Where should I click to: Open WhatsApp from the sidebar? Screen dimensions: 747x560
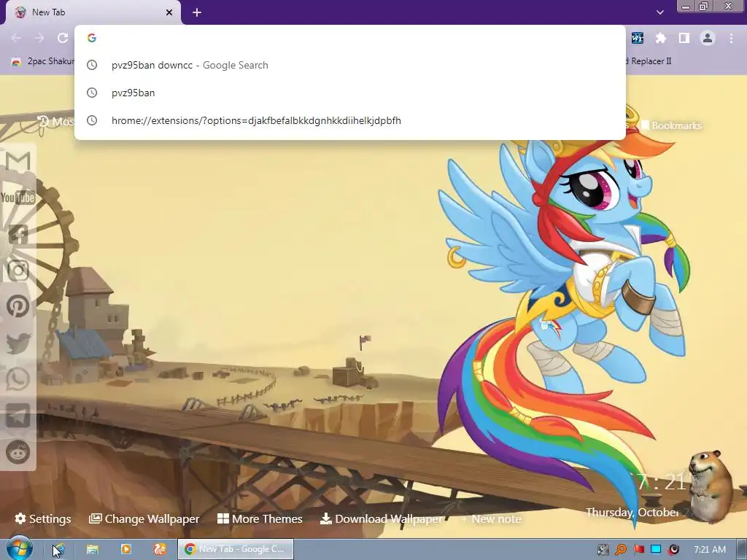click(x=18, y=379)
